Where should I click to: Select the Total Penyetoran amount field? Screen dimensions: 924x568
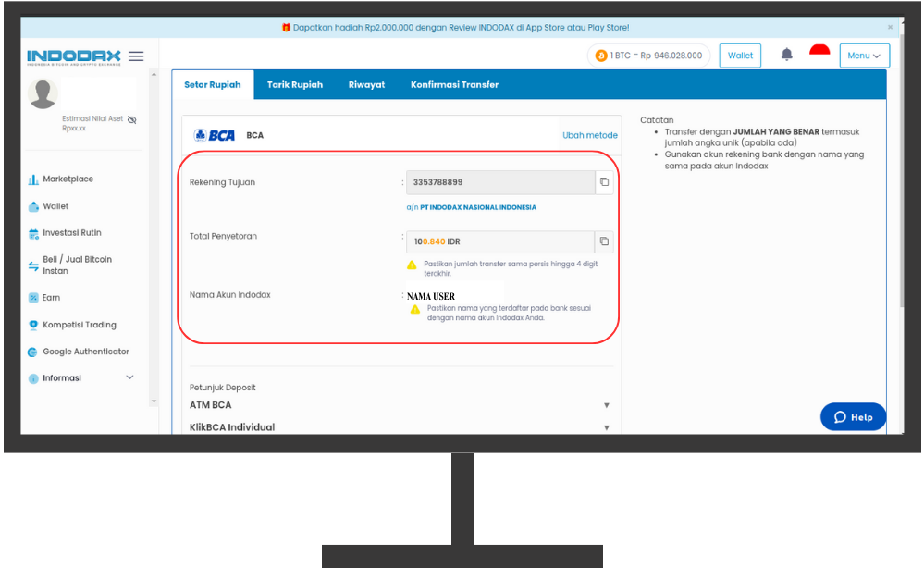[x=500, y=241]
